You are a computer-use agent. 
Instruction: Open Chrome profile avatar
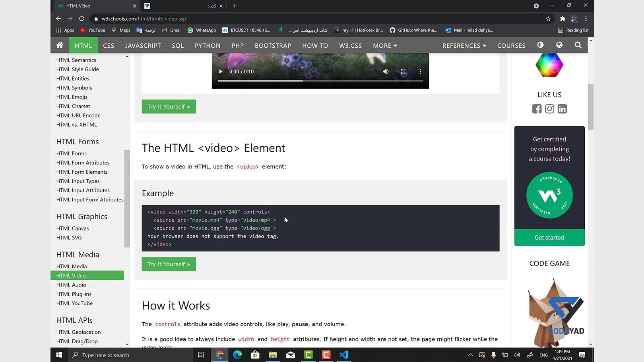click(x=574, y=19)
